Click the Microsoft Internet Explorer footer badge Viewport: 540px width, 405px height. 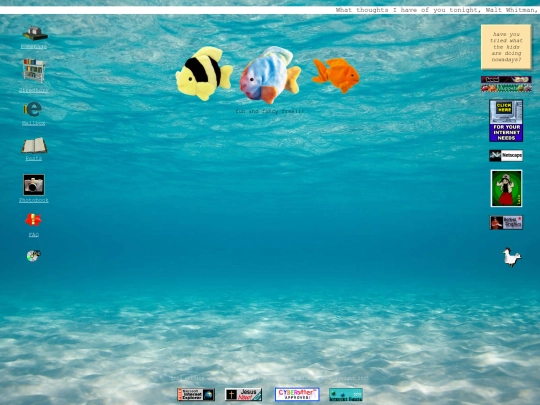click(196, 395)
